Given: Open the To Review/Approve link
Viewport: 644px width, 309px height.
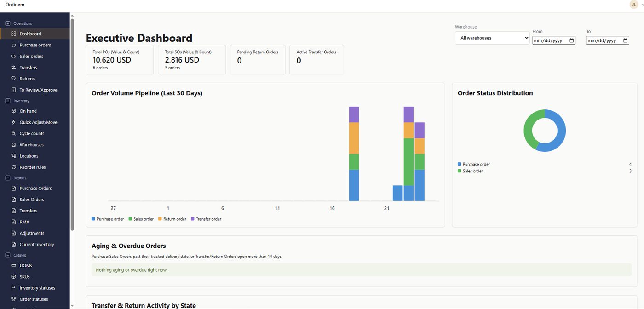Looking at the screenshot, I should [35, 90].
